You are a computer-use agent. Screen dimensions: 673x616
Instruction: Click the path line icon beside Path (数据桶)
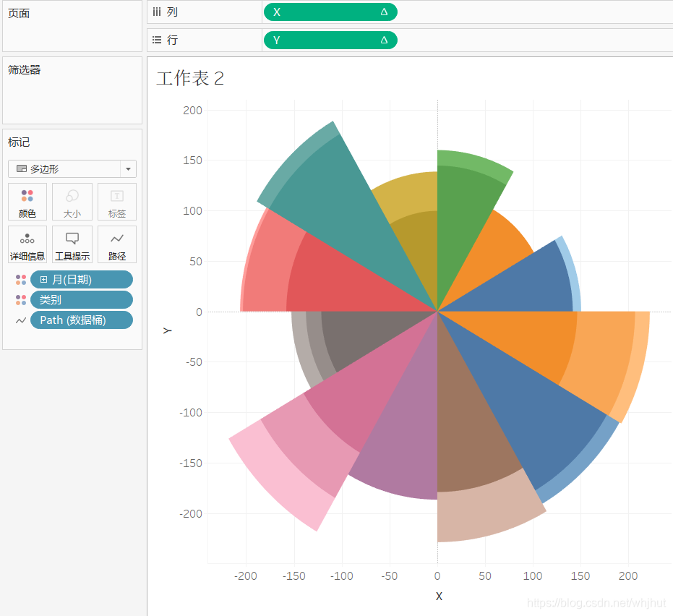[20, 320]
